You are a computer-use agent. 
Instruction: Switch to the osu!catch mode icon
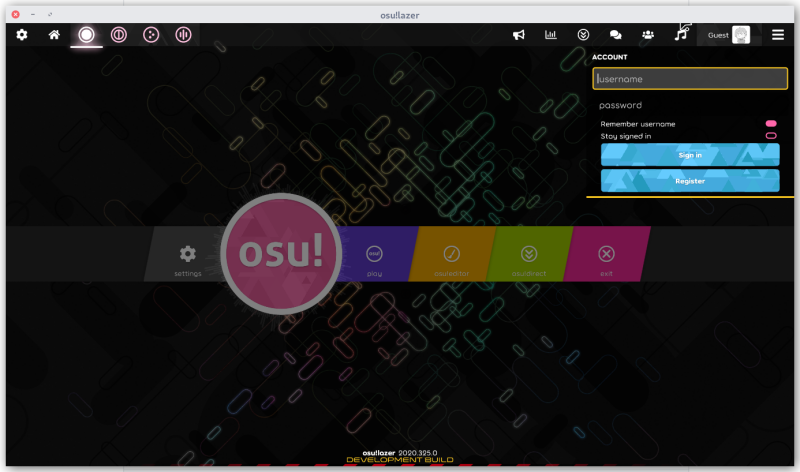[x=151, y=35]
